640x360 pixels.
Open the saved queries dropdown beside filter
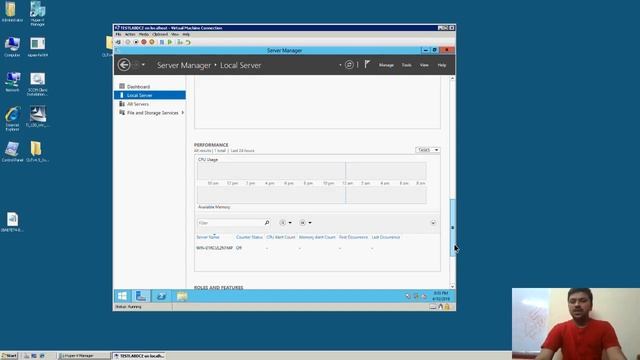pos(305,222)
